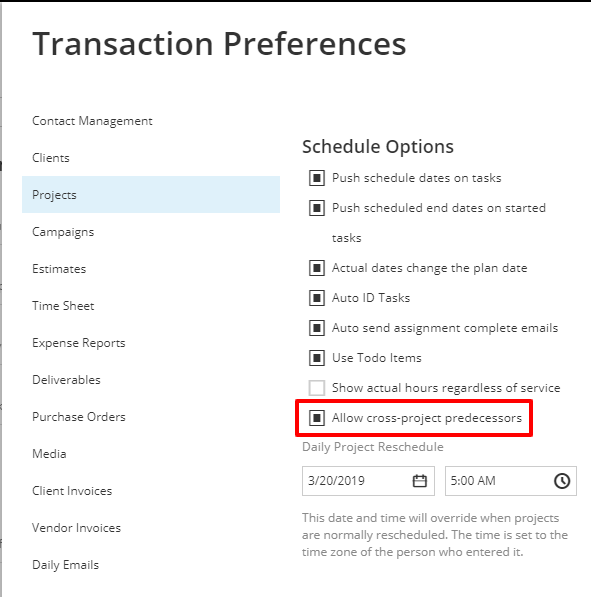
Task: Enable Show actual hours regardless of service
Action: click(317, 388)
